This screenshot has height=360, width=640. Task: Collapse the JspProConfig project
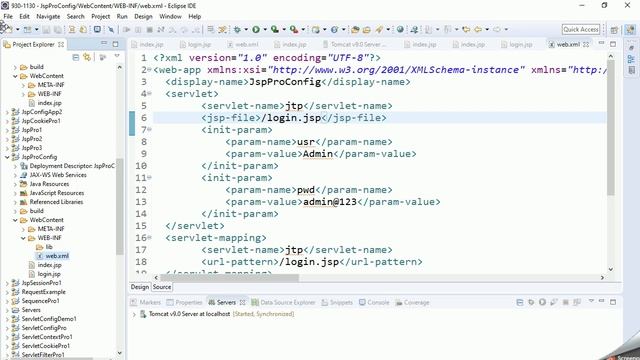[x=7, y=157]
